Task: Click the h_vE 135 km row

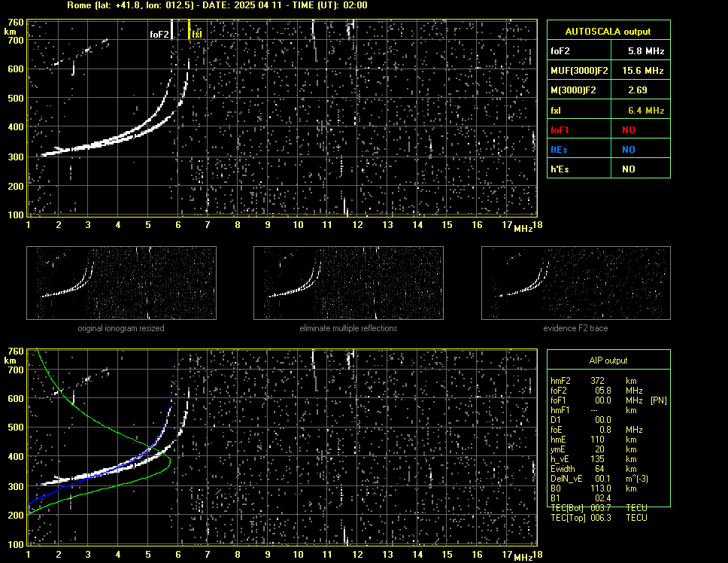Action: [593, 459]
